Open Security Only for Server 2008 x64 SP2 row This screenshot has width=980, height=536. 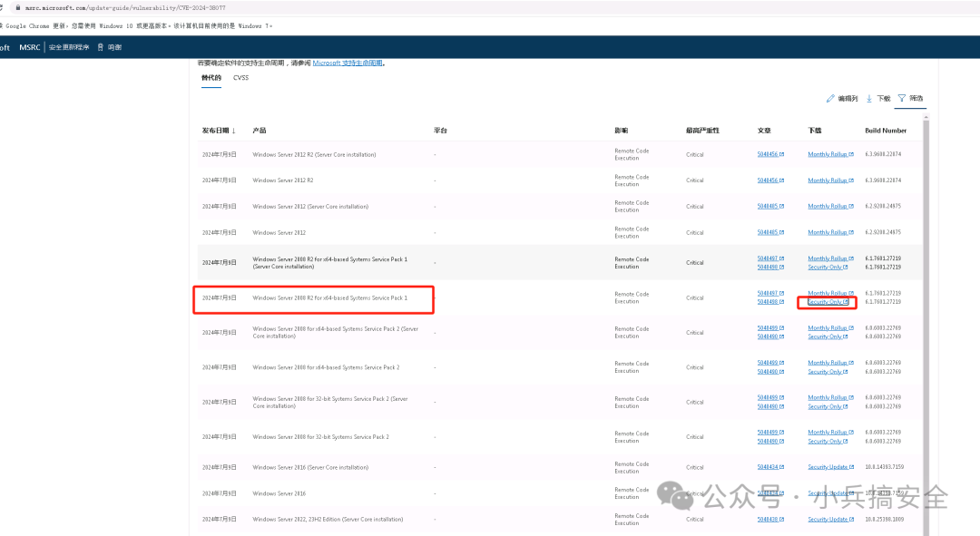(x=828, y=372)
